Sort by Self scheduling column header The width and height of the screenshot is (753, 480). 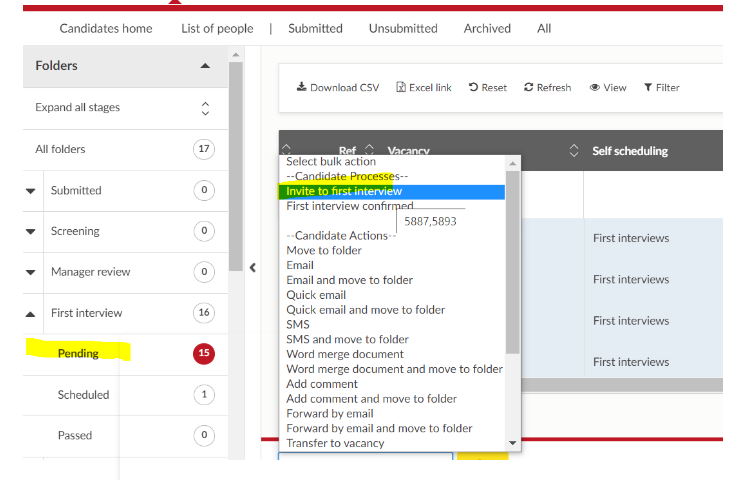(630, 151)
